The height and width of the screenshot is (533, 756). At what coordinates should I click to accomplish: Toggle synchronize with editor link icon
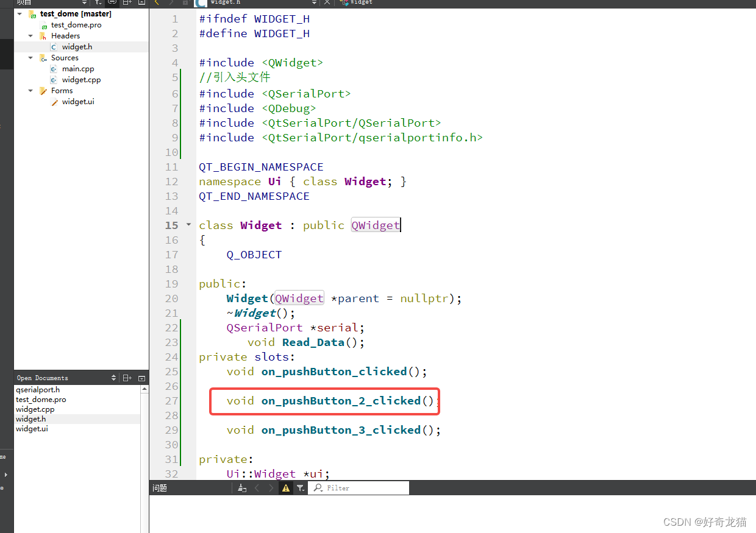tap(112, 2)
